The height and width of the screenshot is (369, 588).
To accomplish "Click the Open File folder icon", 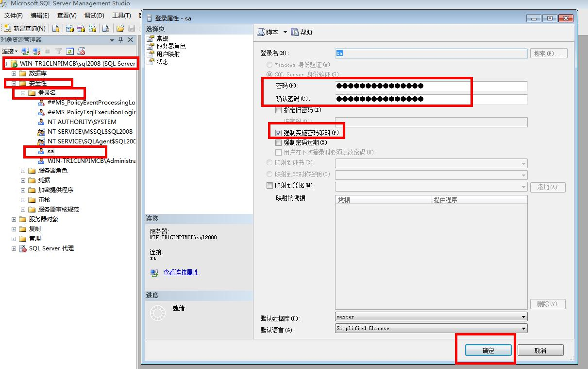I will click(x=120, y=29).
